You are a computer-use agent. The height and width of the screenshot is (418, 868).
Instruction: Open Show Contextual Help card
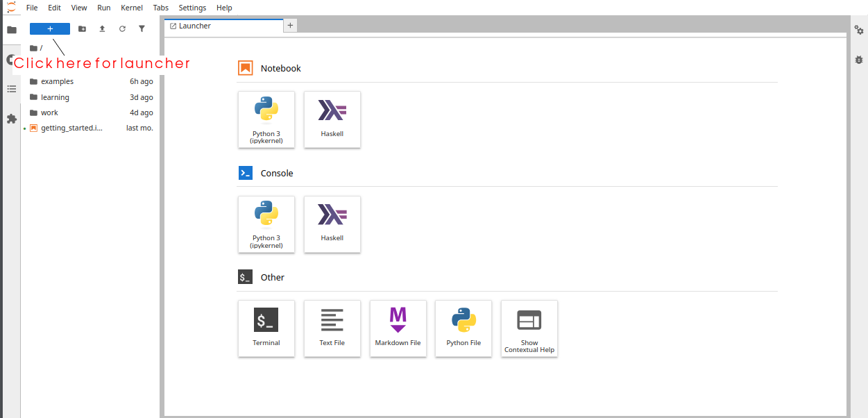[x=529, y=328]
